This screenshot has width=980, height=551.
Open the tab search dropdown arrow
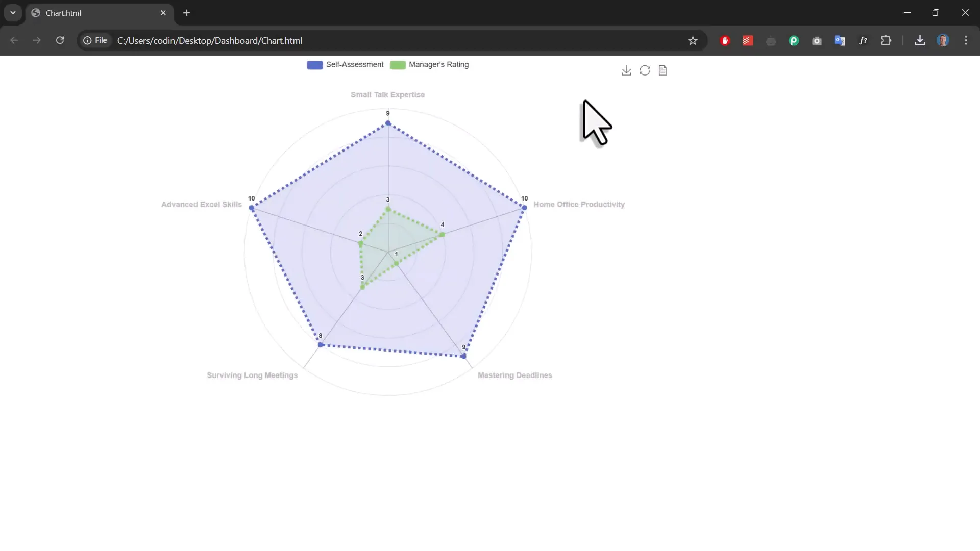click(x=12, y=13)
